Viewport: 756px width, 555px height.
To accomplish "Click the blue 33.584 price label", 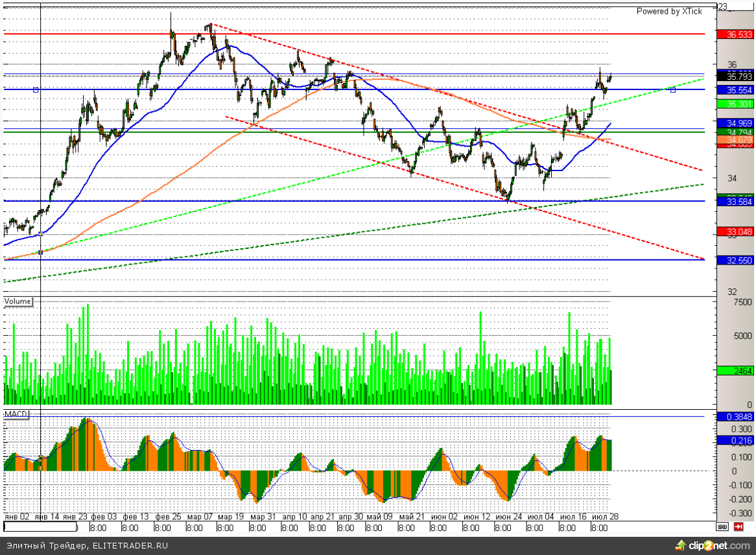I will pyautogui.click(x=735, y=202).
